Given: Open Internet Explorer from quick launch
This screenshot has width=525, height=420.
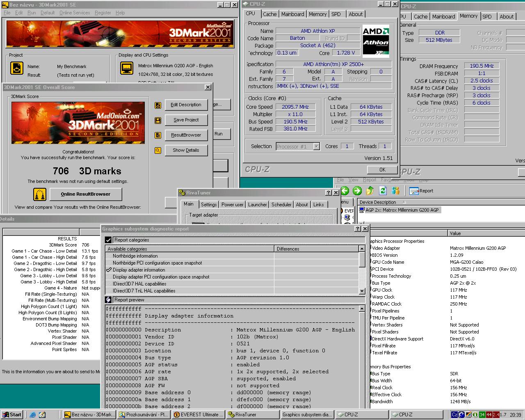Looking at the screenshot, I should point(33,415).
